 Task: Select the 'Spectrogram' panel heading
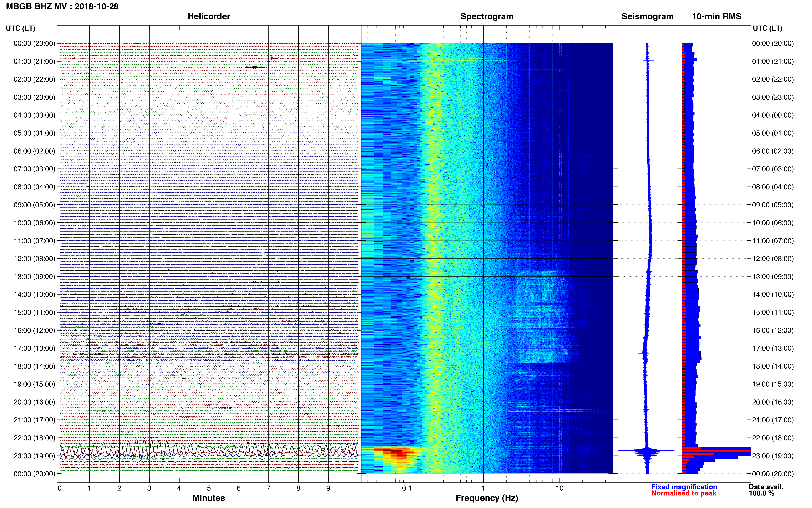(487, 16)
